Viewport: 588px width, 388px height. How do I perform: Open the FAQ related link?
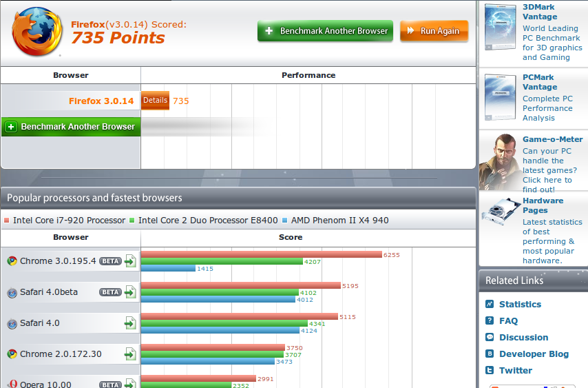(508, 321)
